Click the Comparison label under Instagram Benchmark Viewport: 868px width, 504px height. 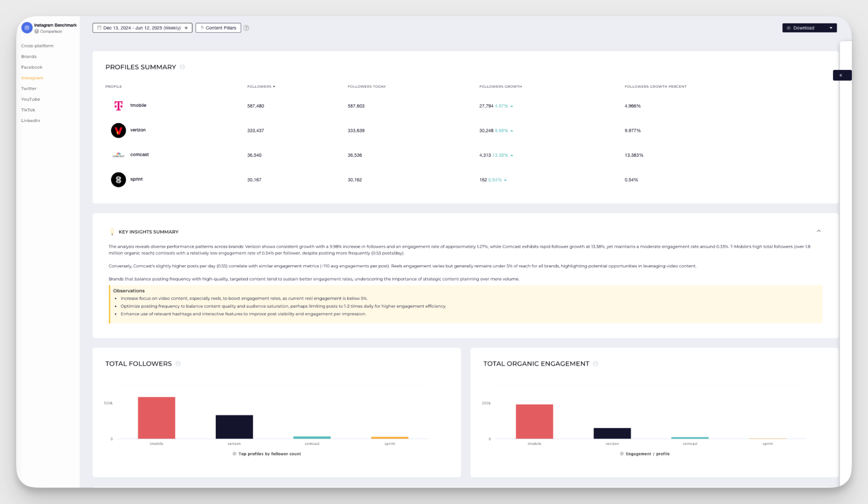51,32
